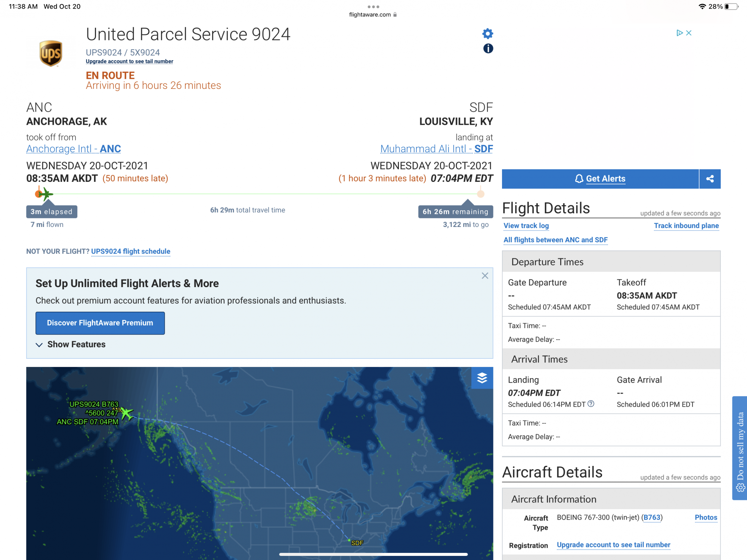The height and width of the screenshot is (560, 747).
Task: Click the Aircraft Information section header
Action: pyautogui.click(x=611, y=499)
